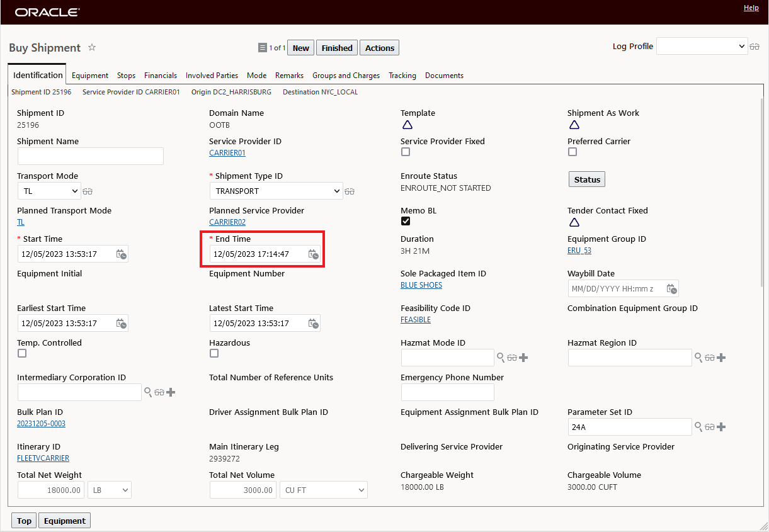View Hazmat Mode ID glasses icon

tap(512, 358)
